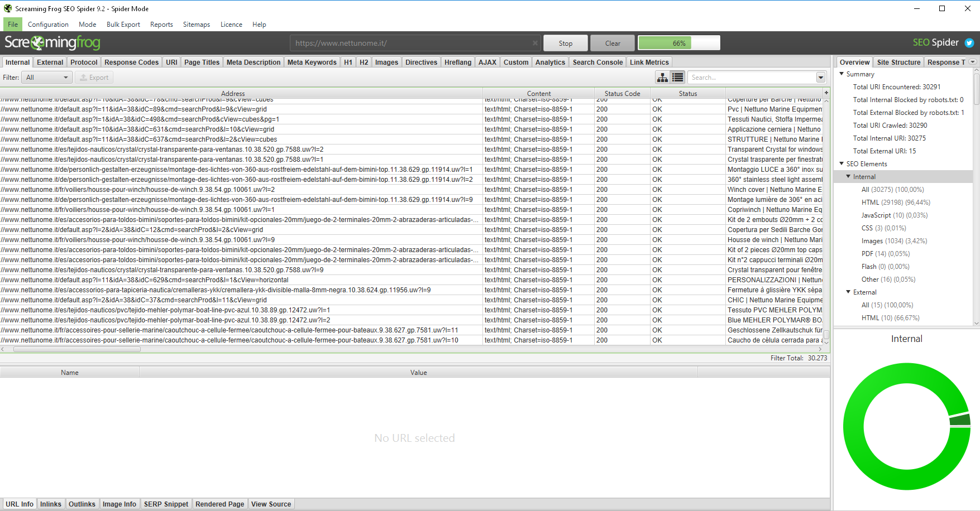This screenshot has width=980, height=511.
Task: Click the Export button
Action: [94, 78]
